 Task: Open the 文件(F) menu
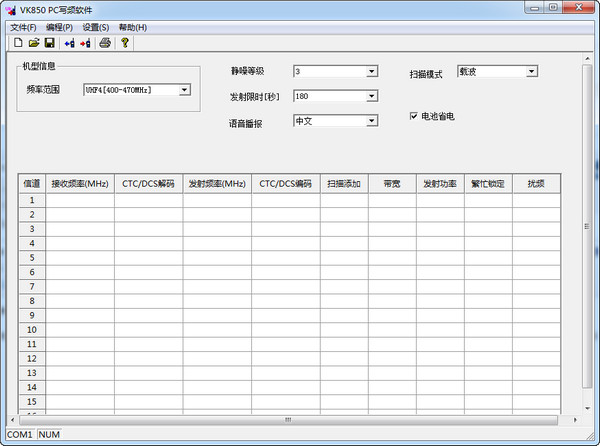[x=23, y=28]
